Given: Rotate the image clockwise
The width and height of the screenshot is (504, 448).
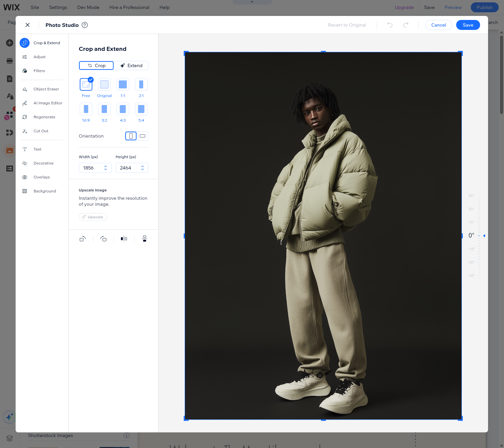Looking at the screenshot, I should coord(83,239).
